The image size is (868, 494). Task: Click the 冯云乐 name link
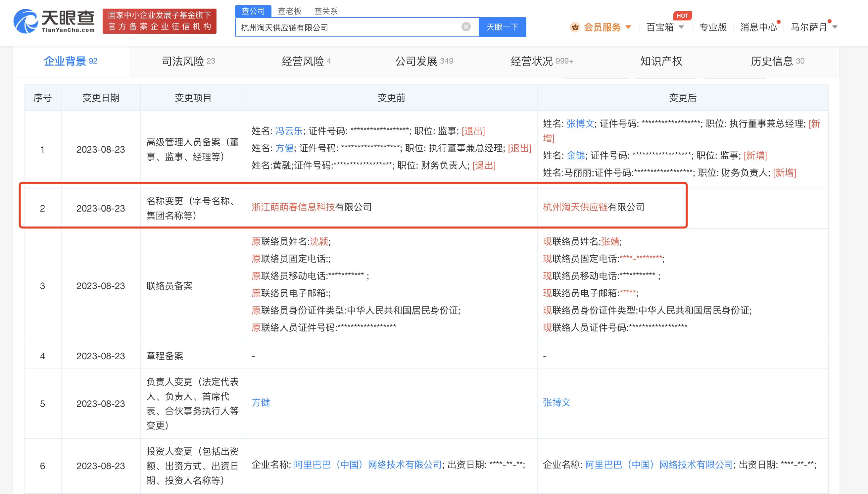pos(289,131)
